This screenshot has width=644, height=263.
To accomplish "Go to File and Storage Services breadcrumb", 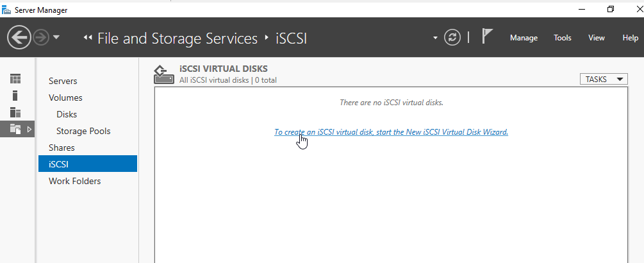I will tap(178, 38).
